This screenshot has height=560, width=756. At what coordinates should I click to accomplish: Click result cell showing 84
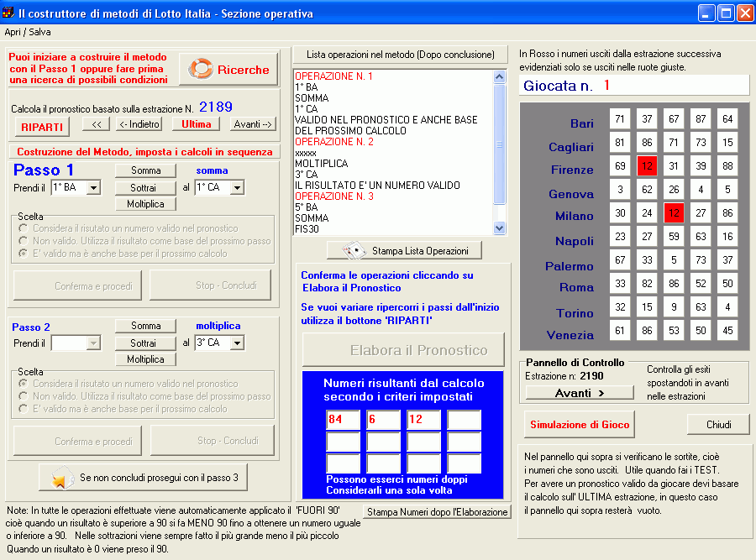coord(344,419)
